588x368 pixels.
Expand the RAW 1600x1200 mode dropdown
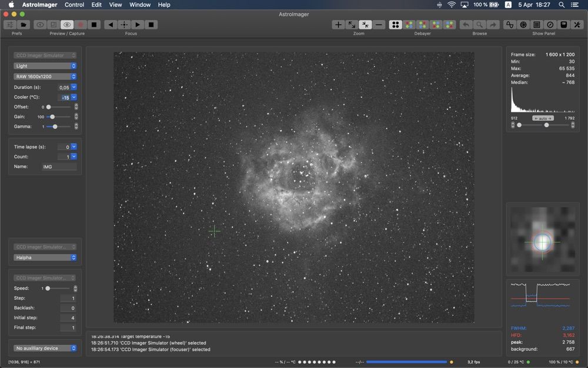click(45, 77)
